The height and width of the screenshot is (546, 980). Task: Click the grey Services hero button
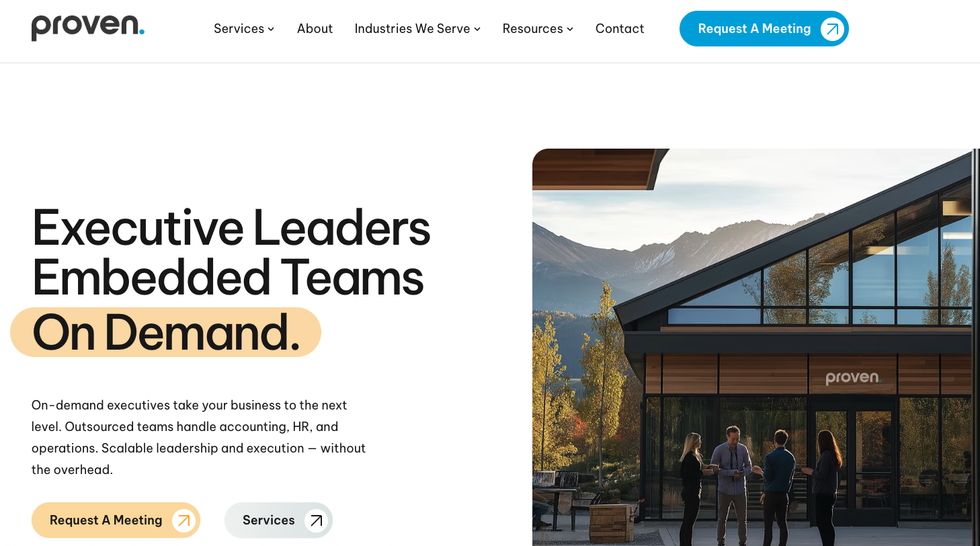(278, 520)
